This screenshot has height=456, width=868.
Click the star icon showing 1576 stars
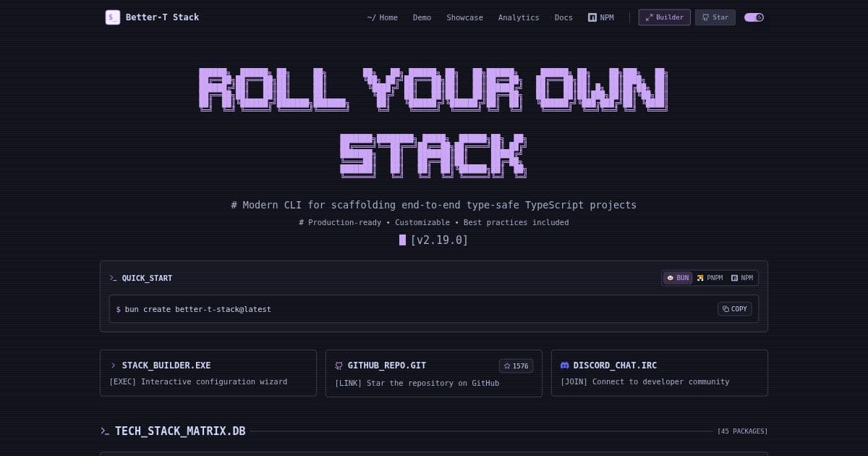coord(506,366)
